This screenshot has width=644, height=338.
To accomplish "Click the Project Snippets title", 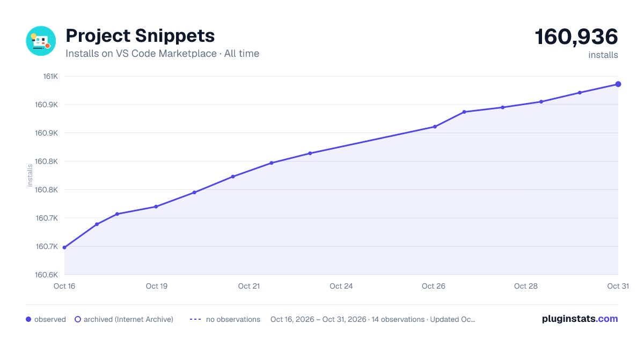I will click(140, 36).
